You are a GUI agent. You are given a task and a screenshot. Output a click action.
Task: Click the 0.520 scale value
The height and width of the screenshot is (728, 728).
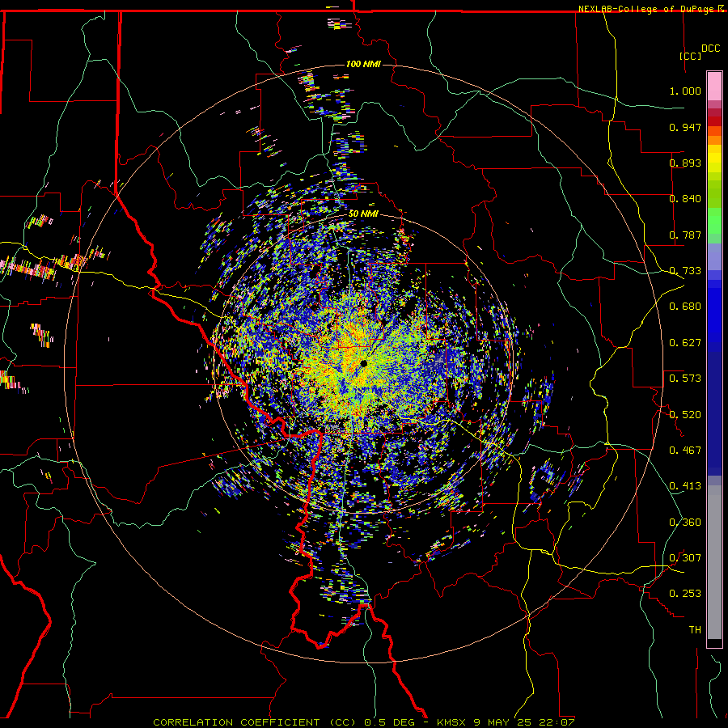(685, 415)
